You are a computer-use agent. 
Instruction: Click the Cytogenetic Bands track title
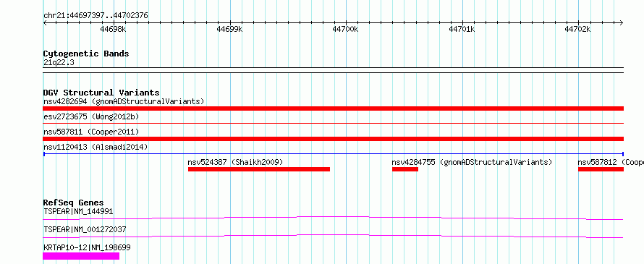click(x=86, y=54)
